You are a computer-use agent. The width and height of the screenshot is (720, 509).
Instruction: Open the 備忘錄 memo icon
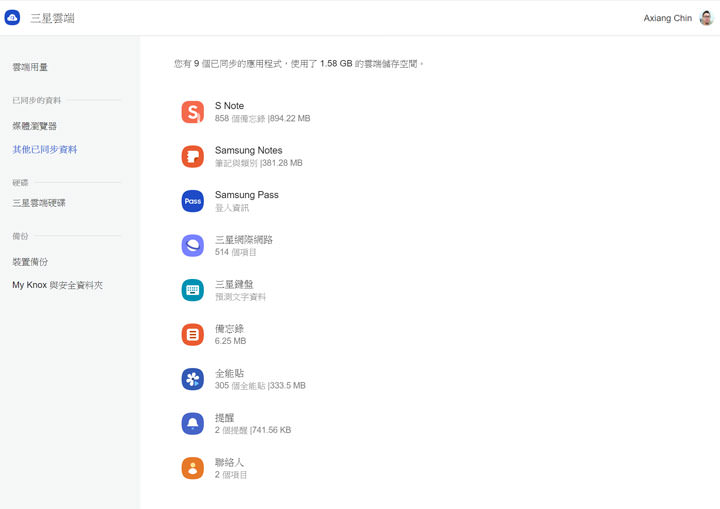pos(193,335)
